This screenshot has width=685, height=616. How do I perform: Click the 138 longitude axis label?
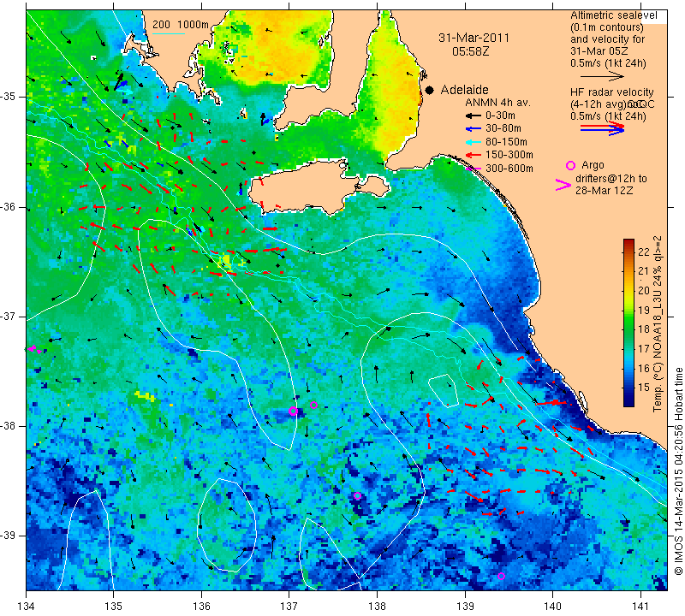click(x=377, y=607)
